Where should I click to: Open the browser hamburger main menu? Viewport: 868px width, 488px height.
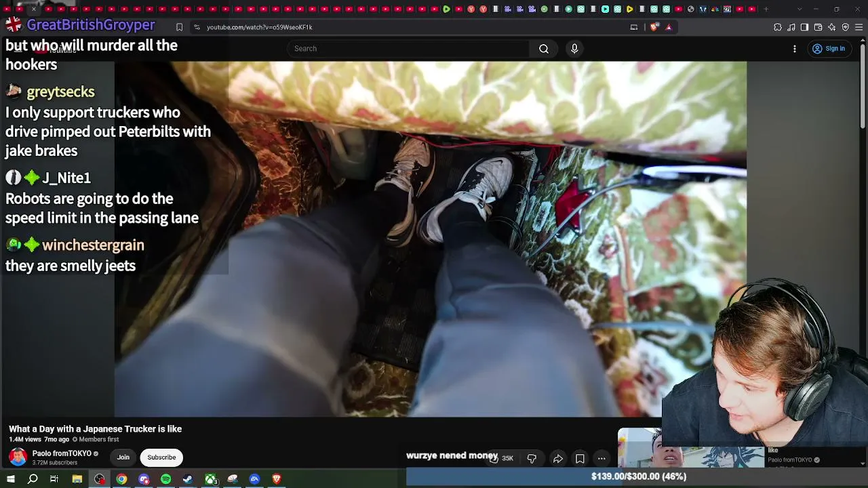click(859, 27)
